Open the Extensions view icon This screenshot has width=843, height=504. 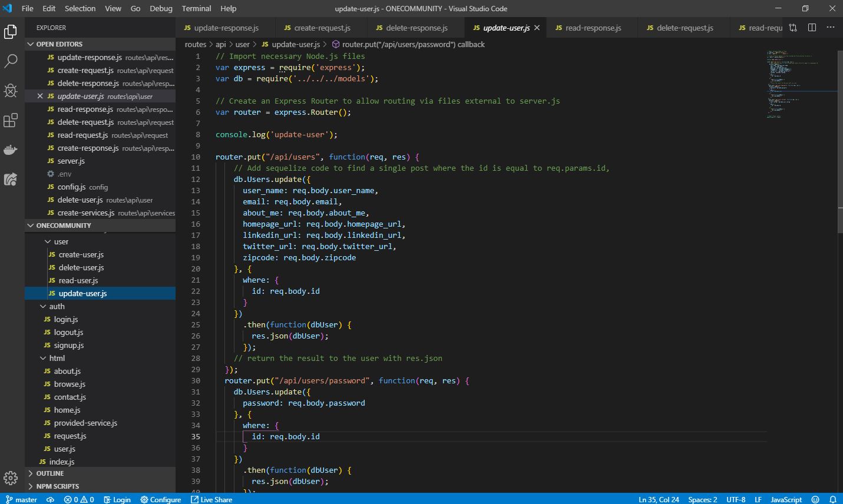[x=11, y=120]
